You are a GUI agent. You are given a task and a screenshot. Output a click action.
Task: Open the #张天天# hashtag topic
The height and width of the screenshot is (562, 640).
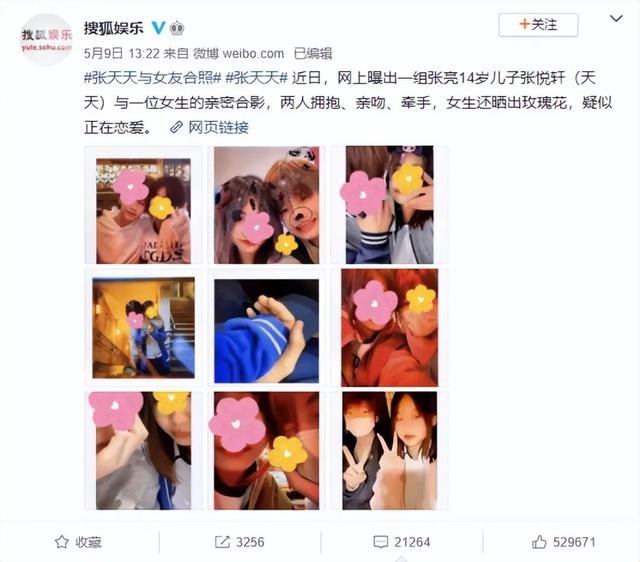click(257, 78)
